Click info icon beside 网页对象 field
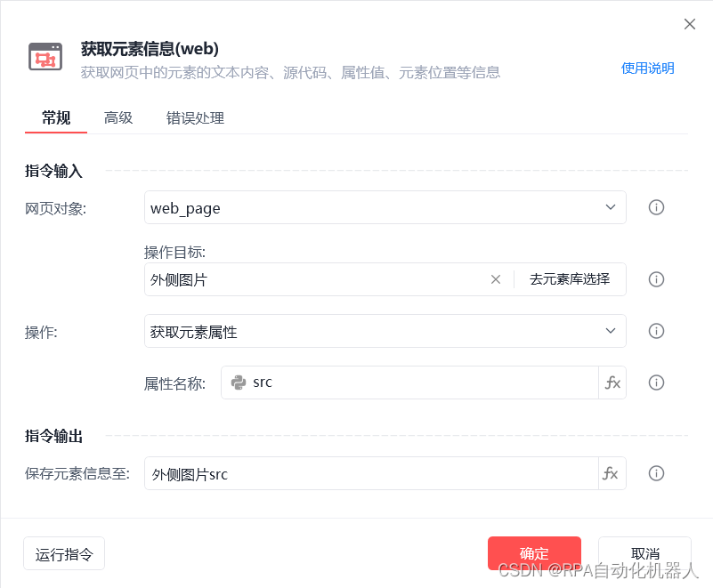The width and height of the screenshot is (713, 588). pos(657,207)
